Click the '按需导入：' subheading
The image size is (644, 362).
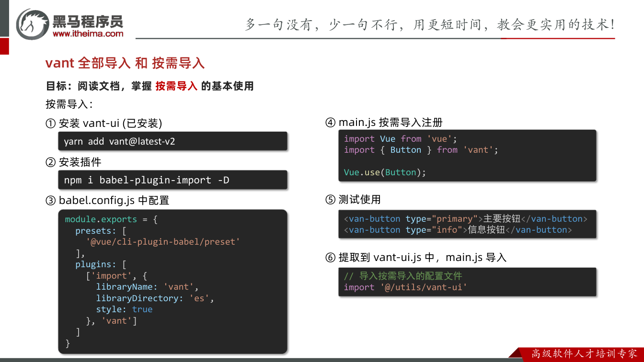(69, 104)
